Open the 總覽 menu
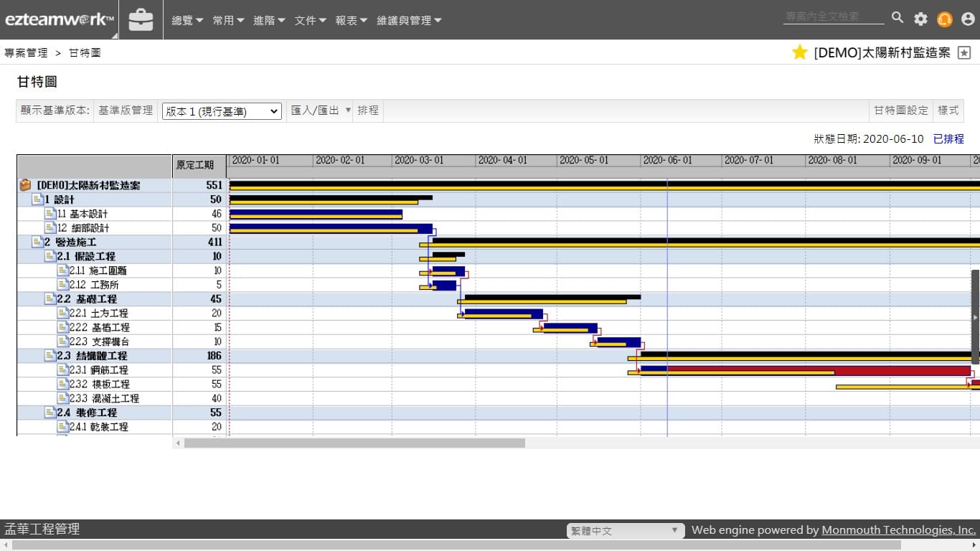 187,21
